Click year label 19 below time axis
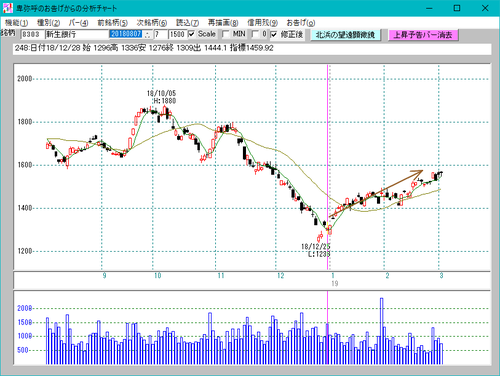Image resolution: width=500 pixels, height=376 pixels. point(335,284)
